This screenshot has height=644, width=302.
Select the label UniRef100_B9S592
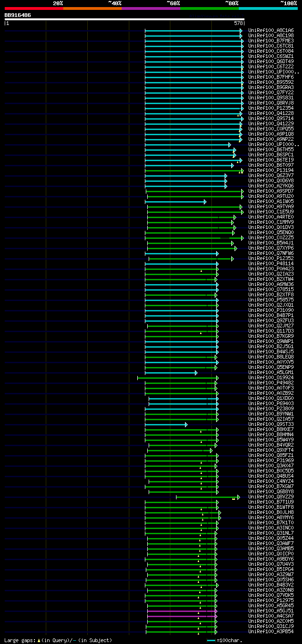[x=271, y=82]
